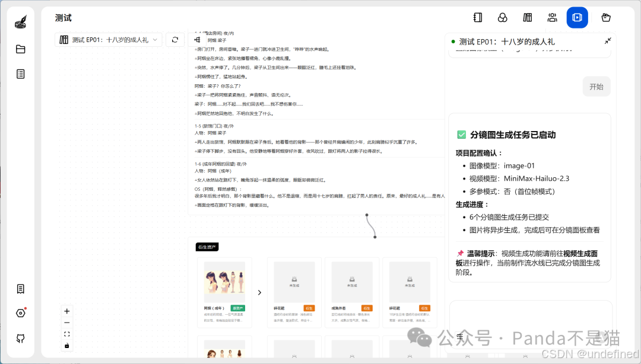Click the 开始 chat message bubble
Viewport: 641px width, 364px height.
tap(596, 87)
